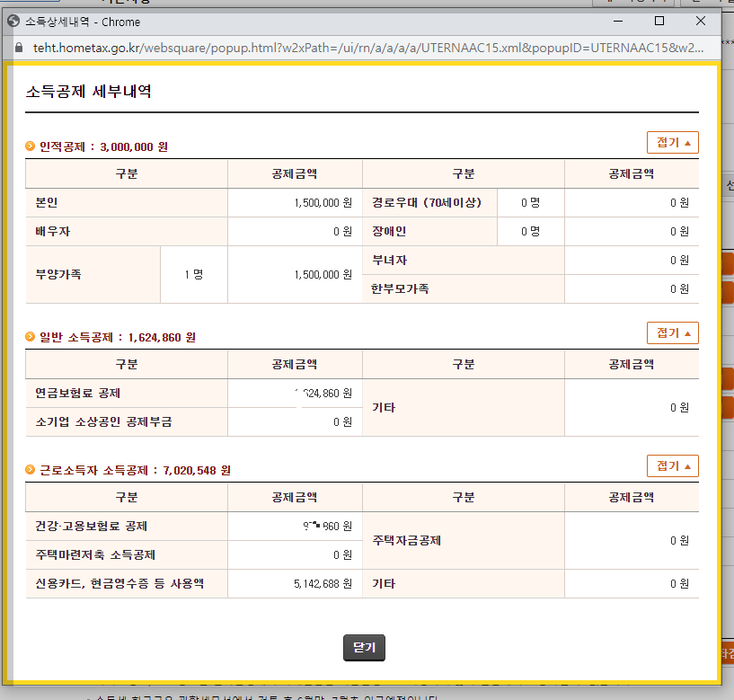Click the 소기업 소상공인 공제부금 row
Screen dimensions: 734x700
coord(126,421)
